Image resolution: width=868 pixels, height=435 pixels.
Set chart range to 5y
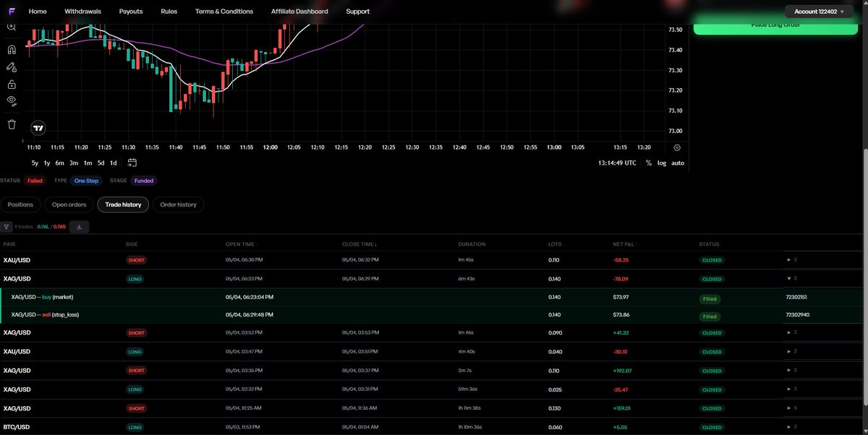pos(35,163)
